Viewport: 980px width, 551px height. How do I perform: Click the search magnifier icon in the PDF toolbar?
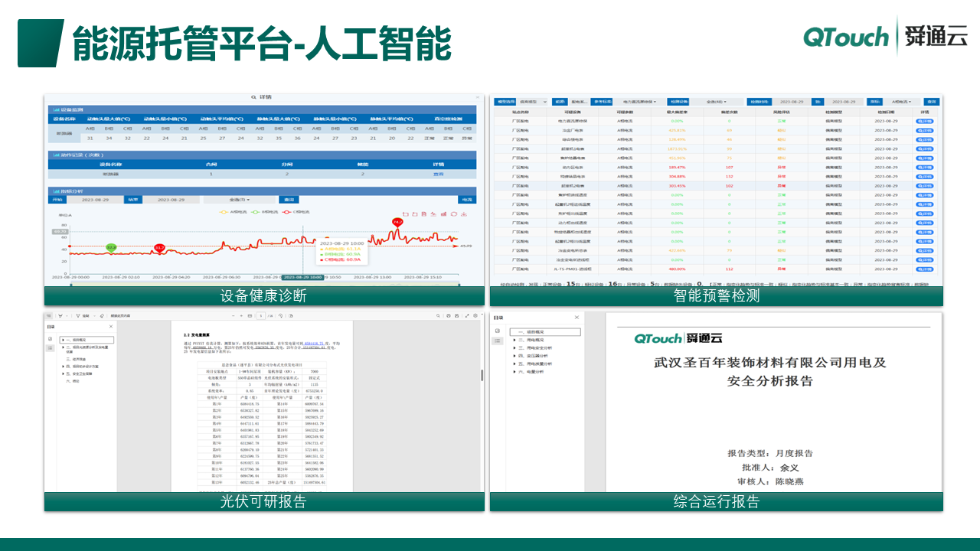coord(438,316)
